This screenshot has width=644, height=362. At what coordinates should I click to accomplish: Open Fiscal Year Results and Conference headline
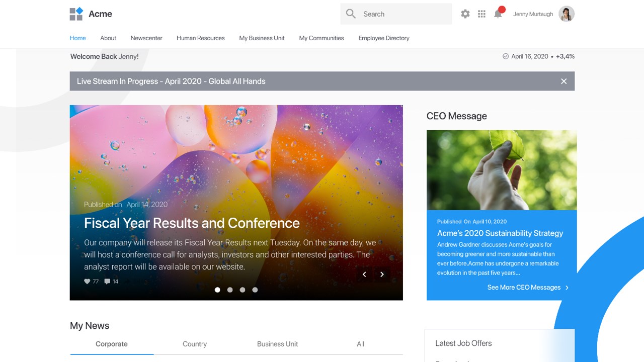pos(192,223)
